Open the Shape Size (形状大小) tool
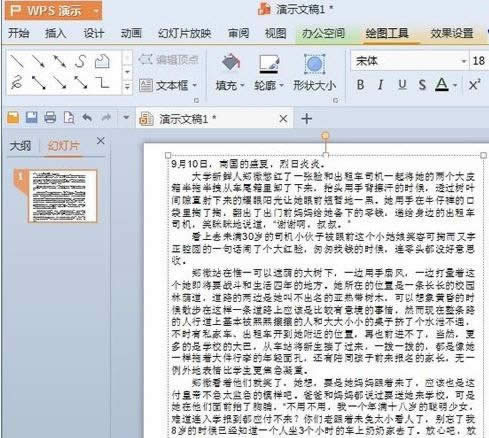The image size is (489, 438). point(314,73)
